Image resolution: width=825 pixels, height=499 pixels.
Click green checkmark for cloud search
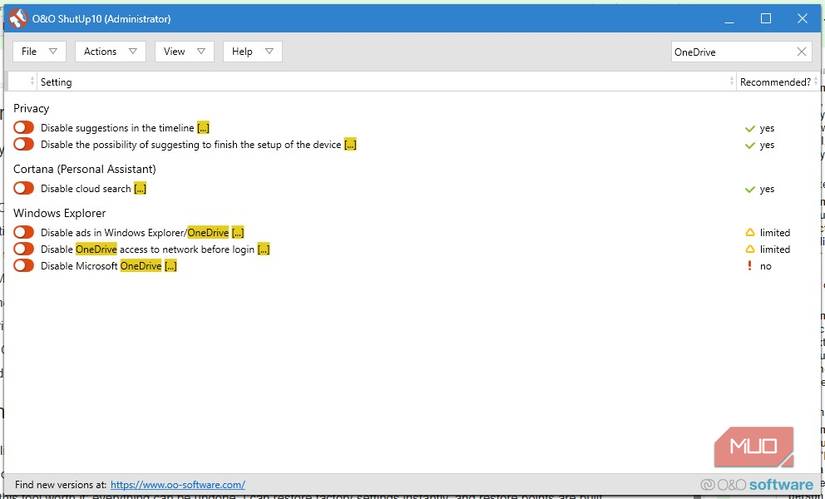pyautogui.click(x=750, y=189)
